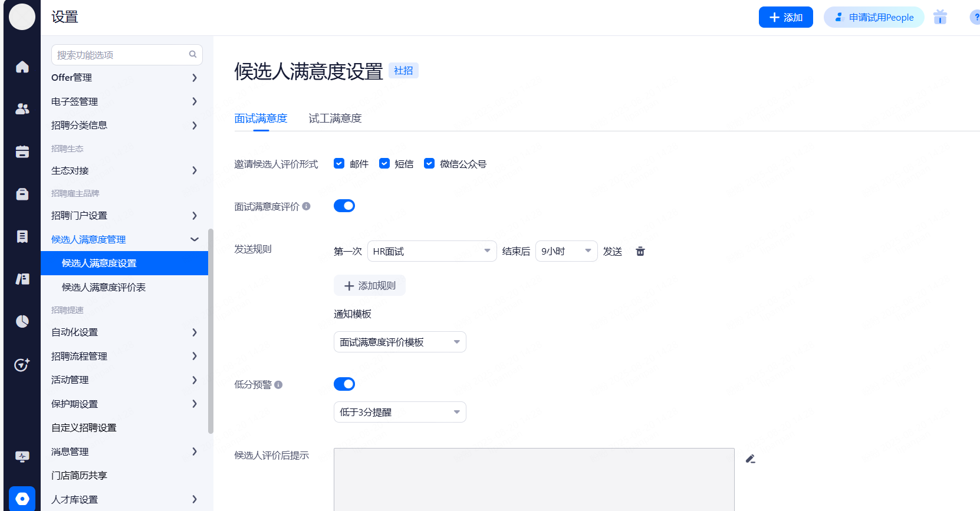Open the 低于3分提醒 dropdown
The width and height of the screenshot is (980, 511).
(400, 412)
